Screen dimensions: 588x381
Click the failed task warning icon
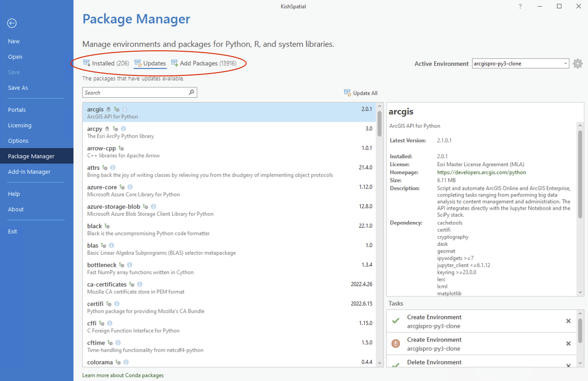(x=395, y=344)
